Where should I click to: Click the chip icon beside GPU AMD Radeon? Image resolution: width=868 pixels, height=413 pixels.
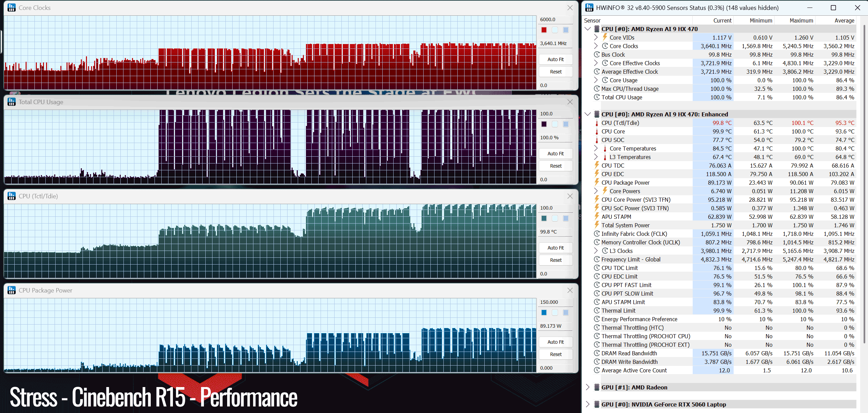click(x=597, y=387)
